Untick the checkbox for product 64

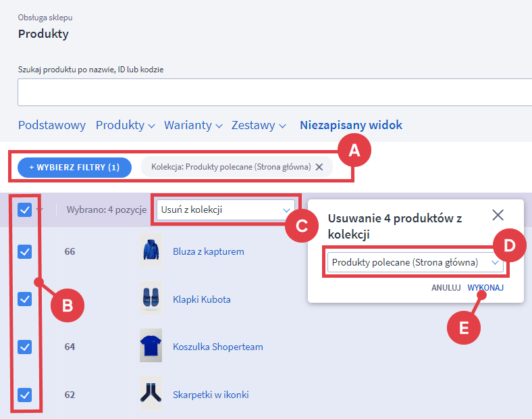click(25, 347)
